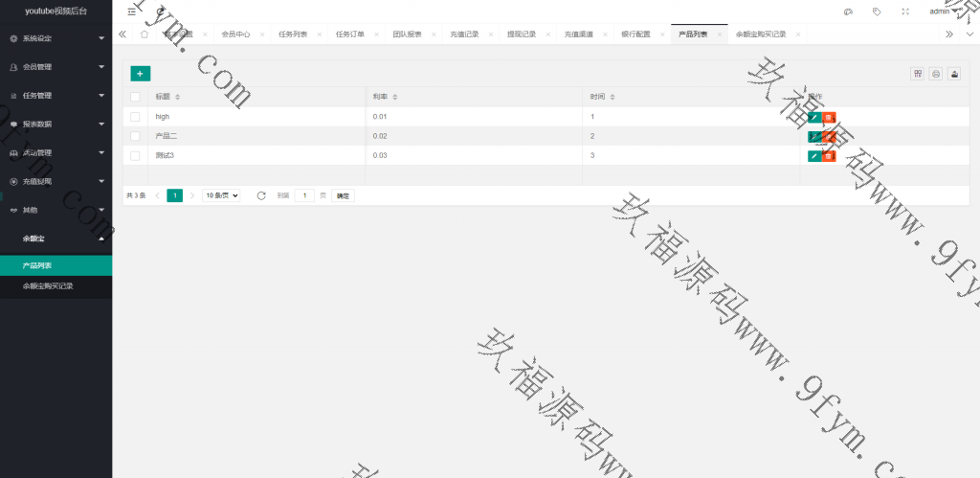Viewport: 980px width, 478px height.
Task: Open the column filter icon above table
Action: (918, 74)
